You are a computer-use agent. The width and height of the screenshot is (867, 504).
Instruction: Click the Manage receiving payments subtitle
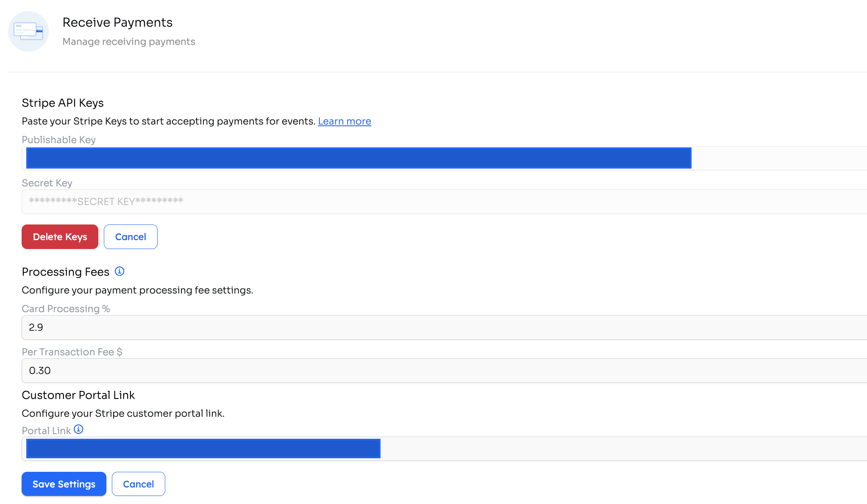[129, 42]
